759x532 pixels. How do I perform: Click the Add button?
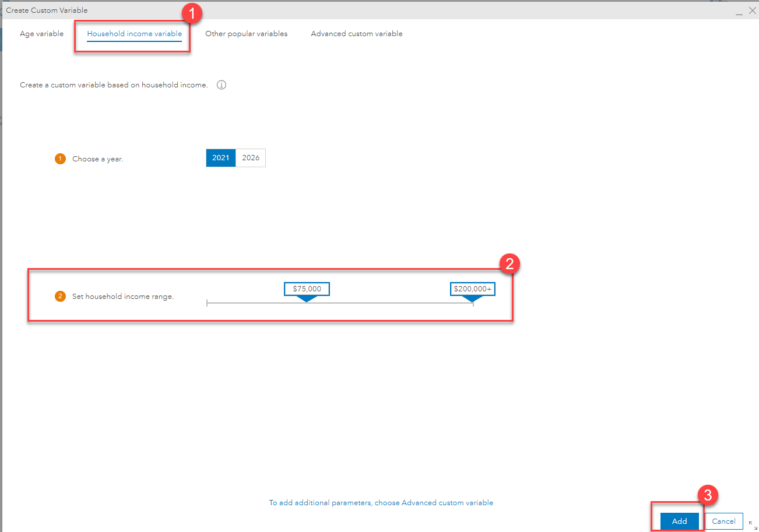(x=679, y=522)
